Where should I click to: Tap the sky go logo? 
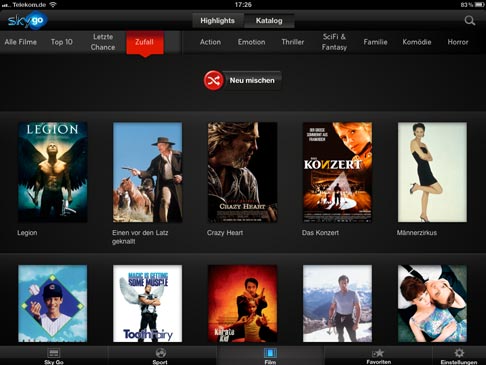27,21
